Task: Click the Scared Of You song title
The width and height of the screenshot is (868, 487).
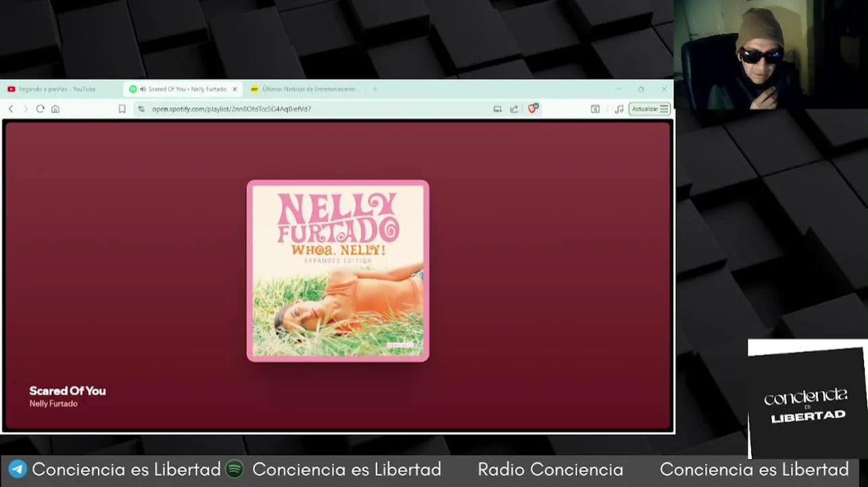Action: (68, 391)
